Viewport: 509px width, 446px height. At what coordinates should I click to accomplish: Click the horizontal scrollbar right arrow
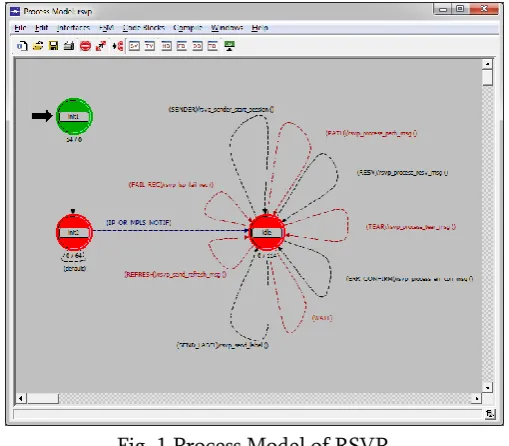pos(477,398)
